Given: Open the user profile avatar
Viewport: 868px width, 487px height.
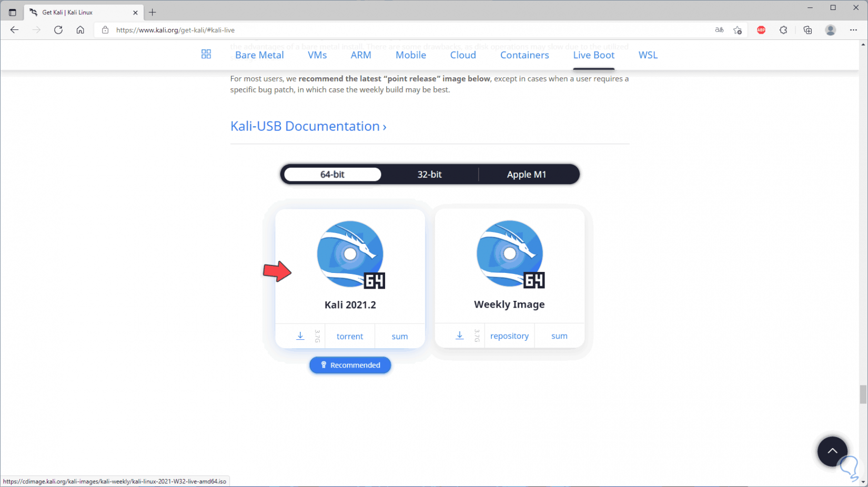Looking at the screenshot, I should point(831,30).
